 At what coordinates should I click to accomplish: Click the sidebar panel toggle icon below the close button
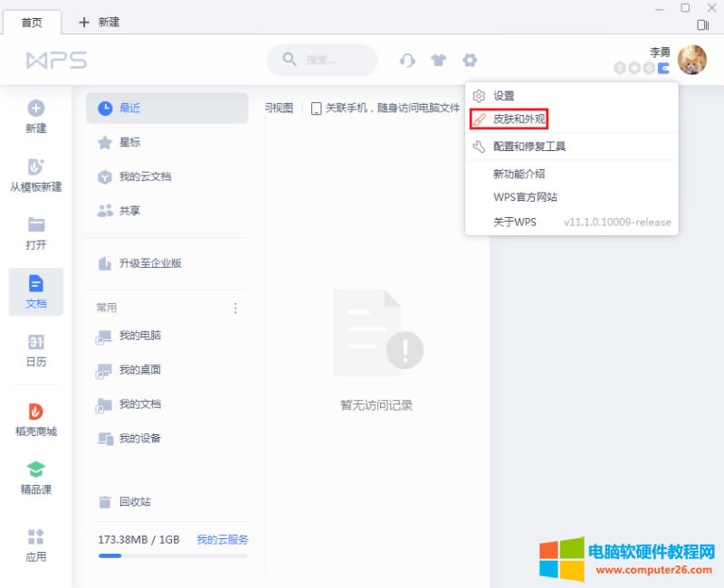click(703, 25)
